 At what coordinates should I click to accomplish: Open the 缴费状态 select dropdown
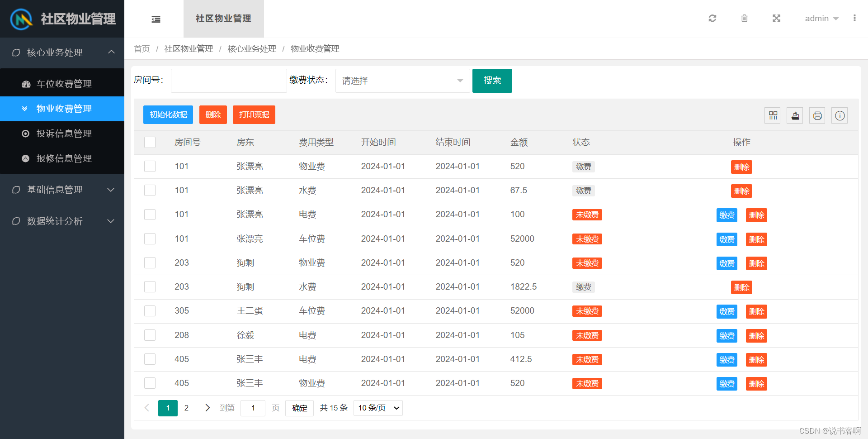coord(402,81)
